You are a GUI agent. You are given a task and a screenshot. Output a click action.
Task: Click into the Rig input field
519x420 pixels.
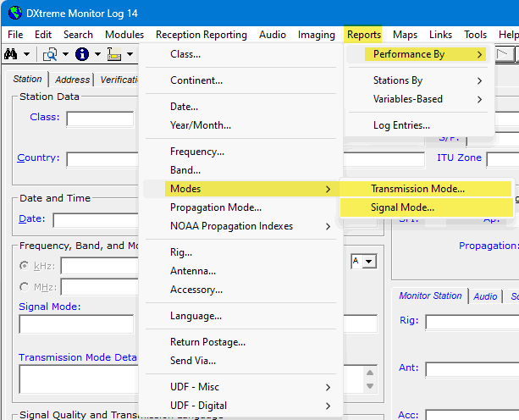[x=472, y=322]
